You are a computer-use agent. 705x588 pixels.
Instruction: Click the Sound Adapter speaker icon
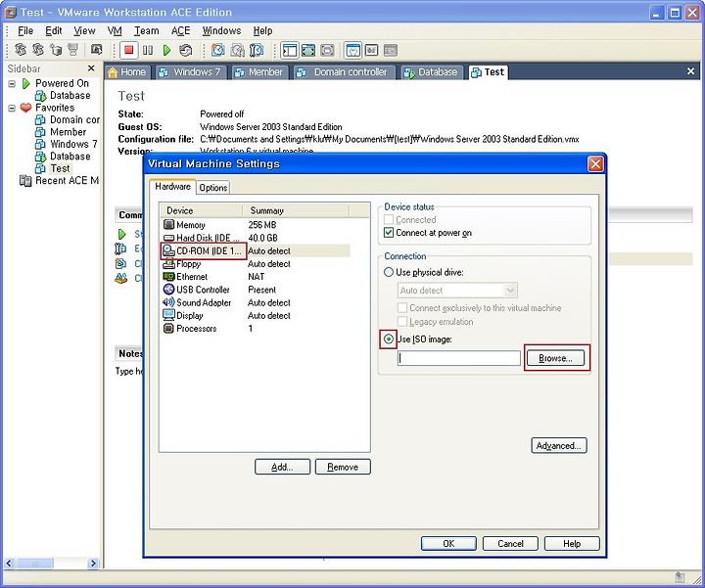click(x=169, y=302)
